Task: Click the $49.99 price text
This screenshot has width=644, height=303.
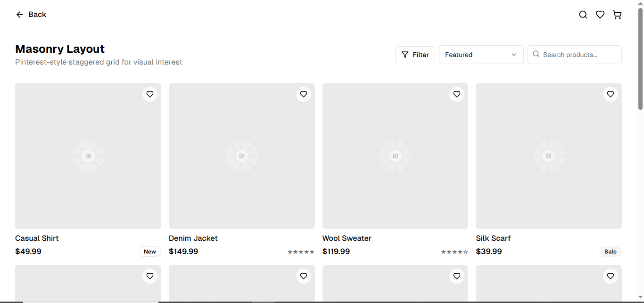Action: click(x=28, y=252)
